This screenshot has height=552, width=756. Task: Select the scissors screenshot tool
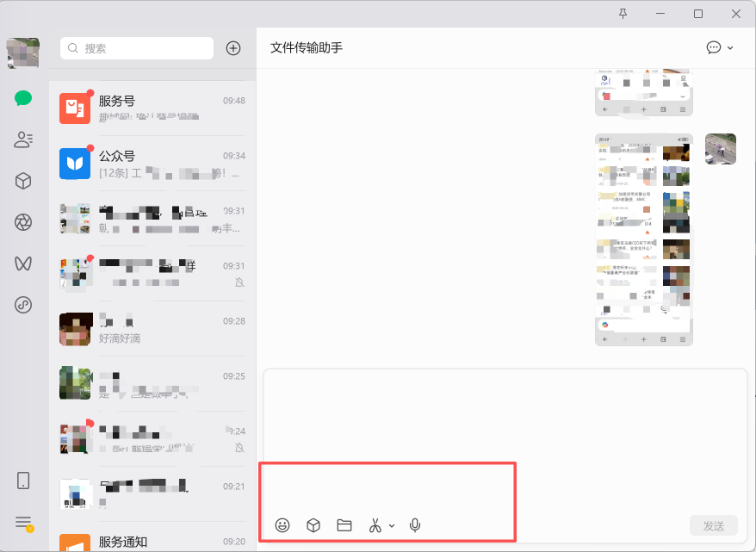click(x=375, y=525)
